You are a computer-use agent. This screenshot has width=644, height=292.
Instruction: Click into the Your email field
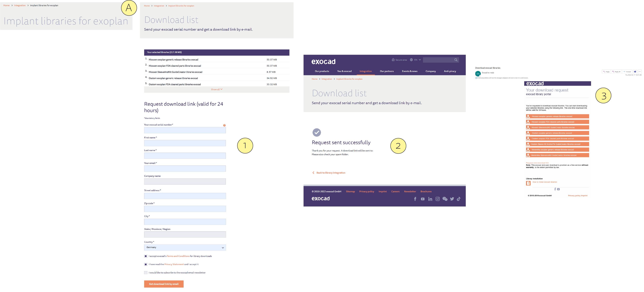pos(185,169)
